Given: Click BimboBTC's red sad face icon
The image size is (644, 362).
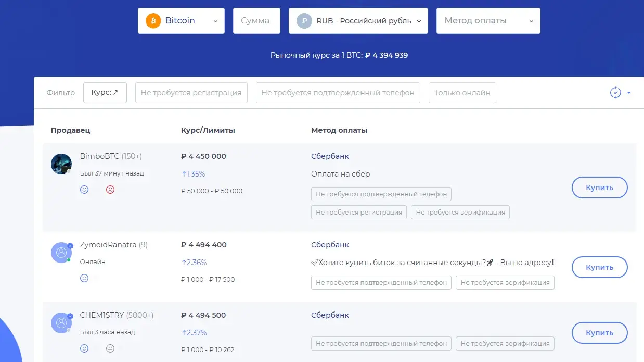Looking at the screenshot, I should [110, 190].
